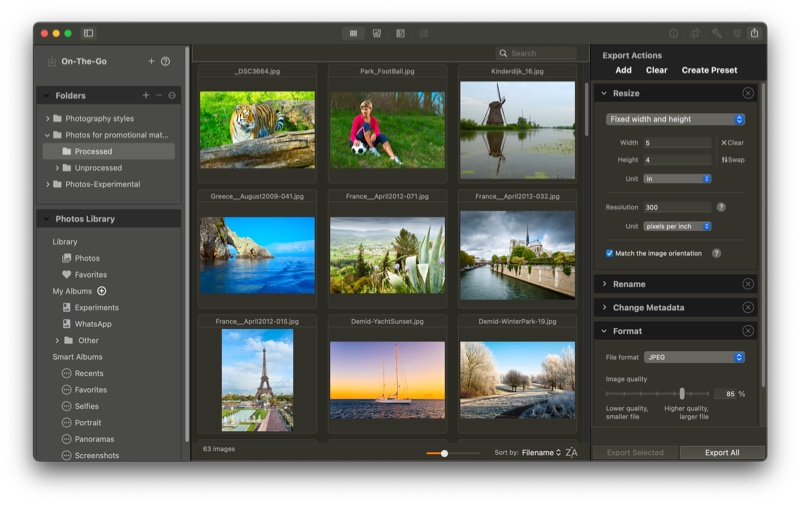The width and height of the screenshot is (800, 505).
Task: Open the Experiments album
Action: click(x=90, y=308)
